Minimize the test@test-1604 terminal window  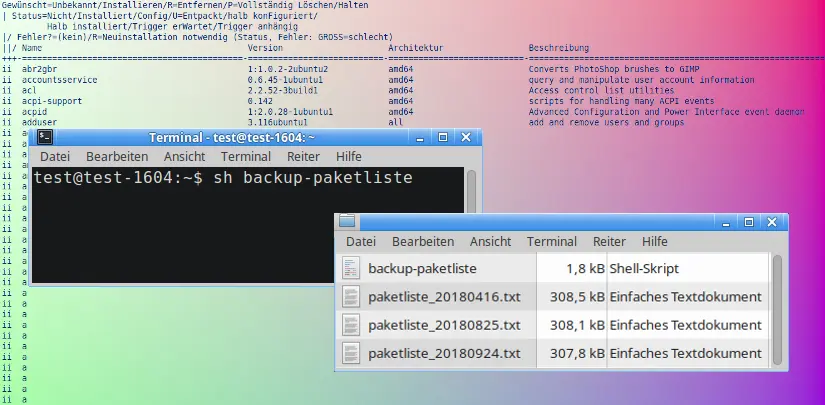tap(420, 138)
